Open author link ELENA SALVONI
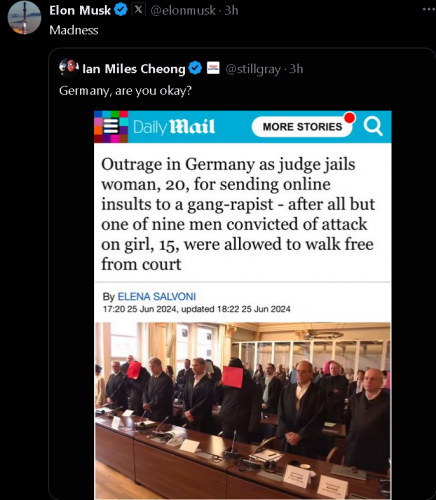Image resolution: width=436 pixels, height=500 pixels. (157, 296)
